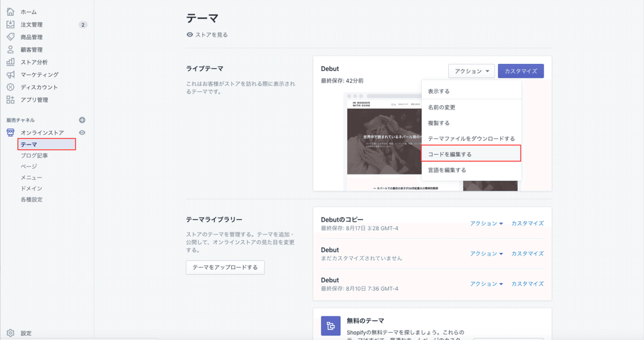Click the ストアを見る link
644x340 pixels.
coord(211,34)
